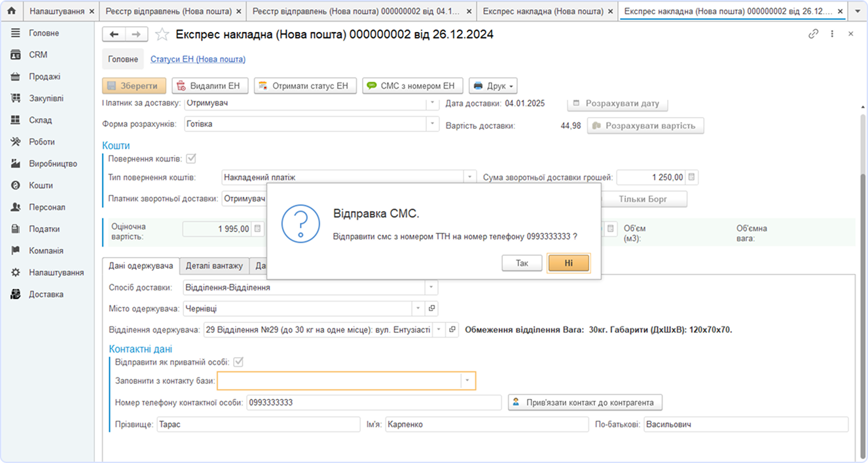Close the Налаштування tab

tap(92, 12)
